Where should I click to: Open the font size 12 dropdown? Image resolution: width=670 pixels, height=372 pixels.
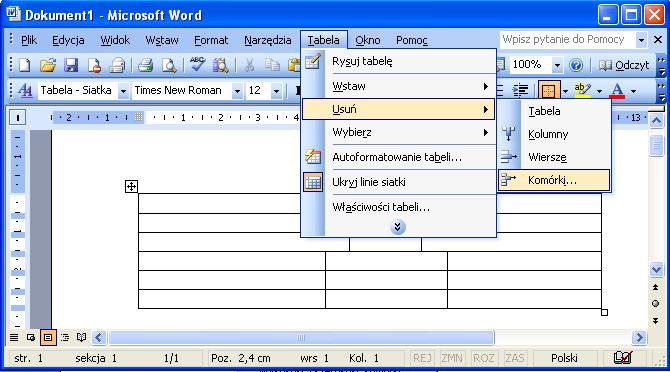pyautogui.click(x=276, y=91)
